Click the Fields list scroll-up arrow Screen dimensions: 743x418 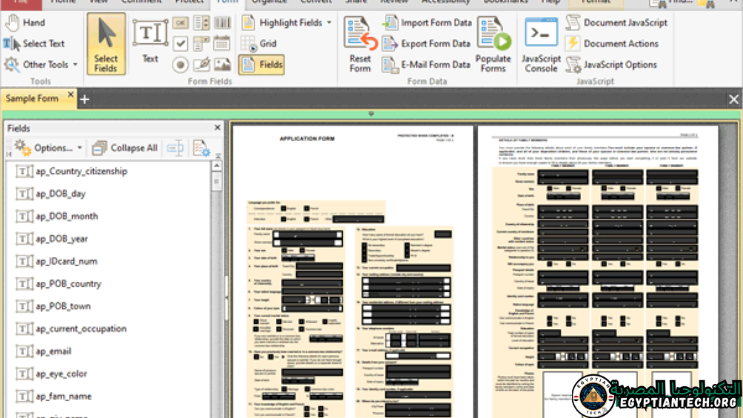[217, 166]
